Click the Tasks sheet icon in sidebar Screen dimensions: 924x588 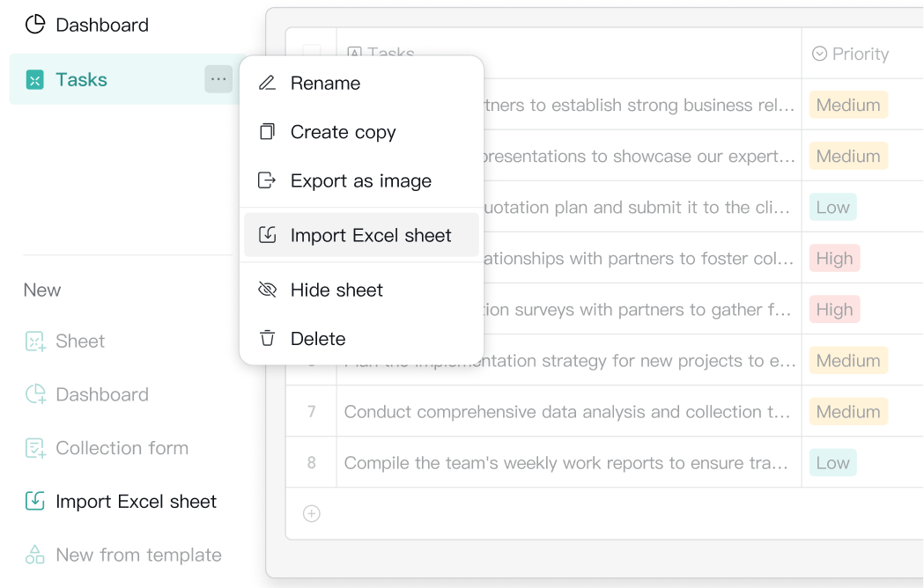[34, 80]
